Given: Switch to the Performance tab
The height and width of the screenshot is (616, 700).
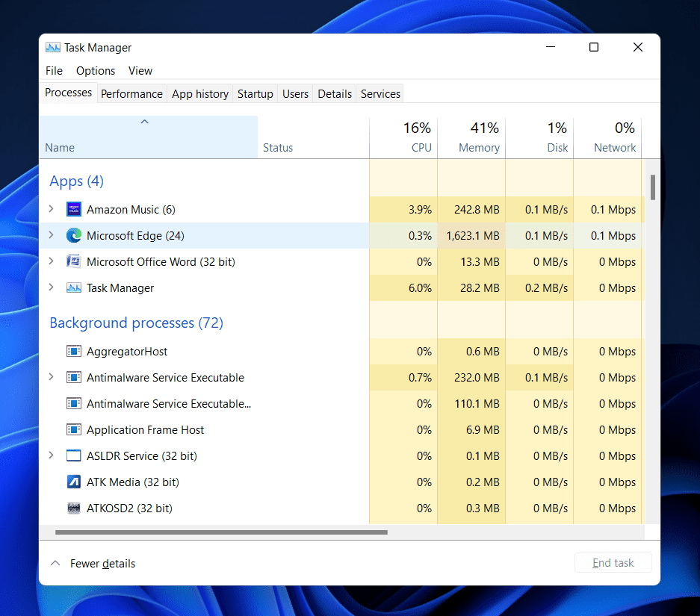Looking at the screenshot, I should tap(131, 94).
